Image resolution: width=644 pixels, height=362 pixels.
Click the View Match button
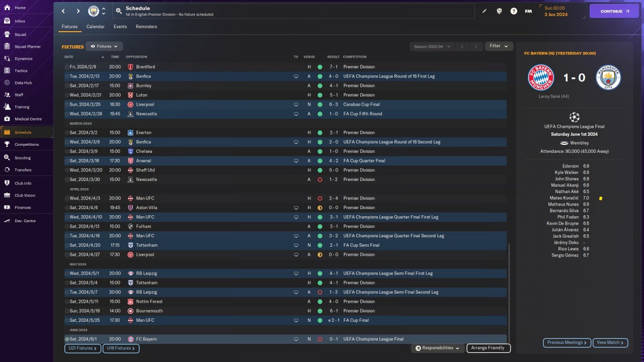[x=610, y=342]
